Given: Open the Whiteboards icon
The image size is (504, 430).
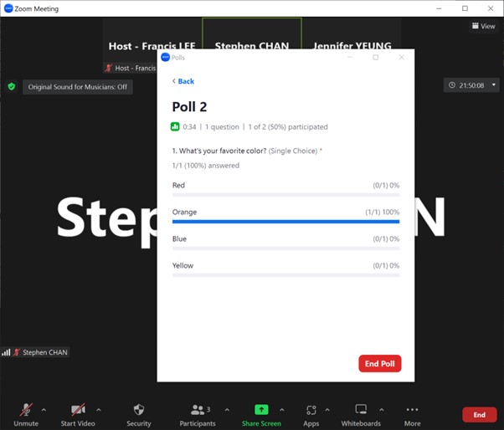Looking at the screenshot, I should tap(361, 409).
